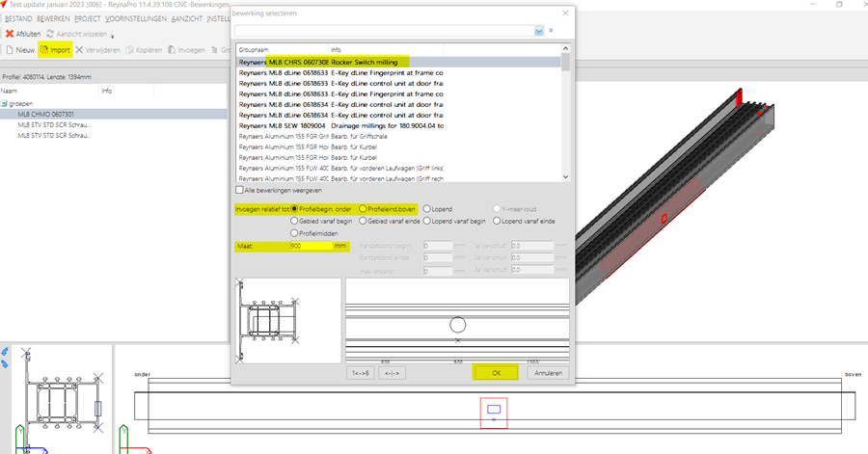
Task: Click the groepen tree node icon
Action: (x=4, y=103)
